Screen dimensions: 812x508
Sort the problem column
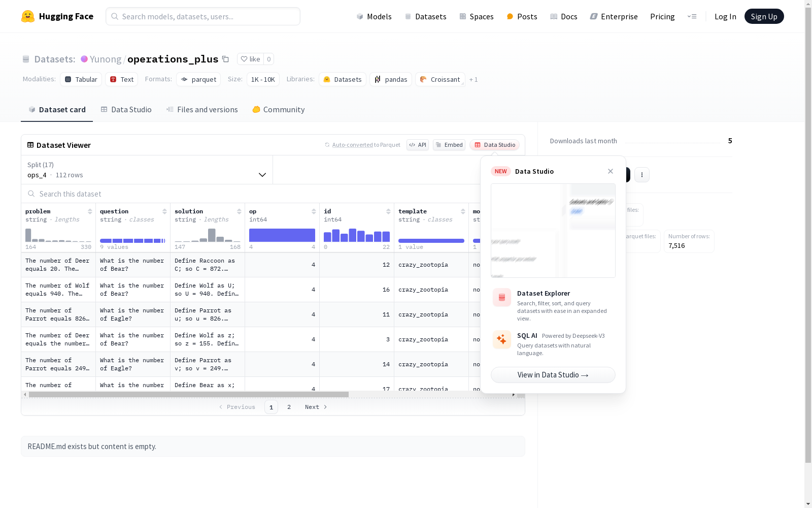coord(90,211)
